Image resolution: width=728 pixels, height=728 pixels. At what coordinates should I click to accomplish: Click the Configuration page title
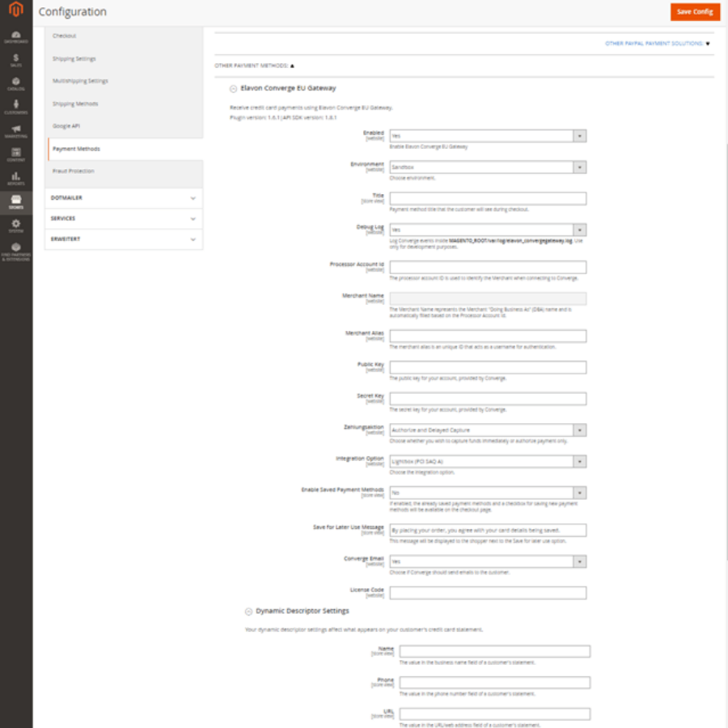click(x=73, y=11)
